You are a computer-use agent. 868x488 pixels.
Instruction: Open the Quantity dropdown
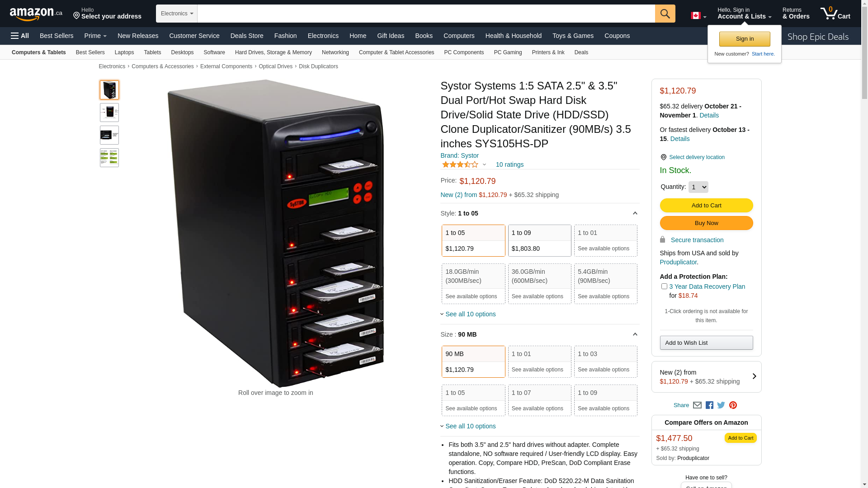[698, 187]
